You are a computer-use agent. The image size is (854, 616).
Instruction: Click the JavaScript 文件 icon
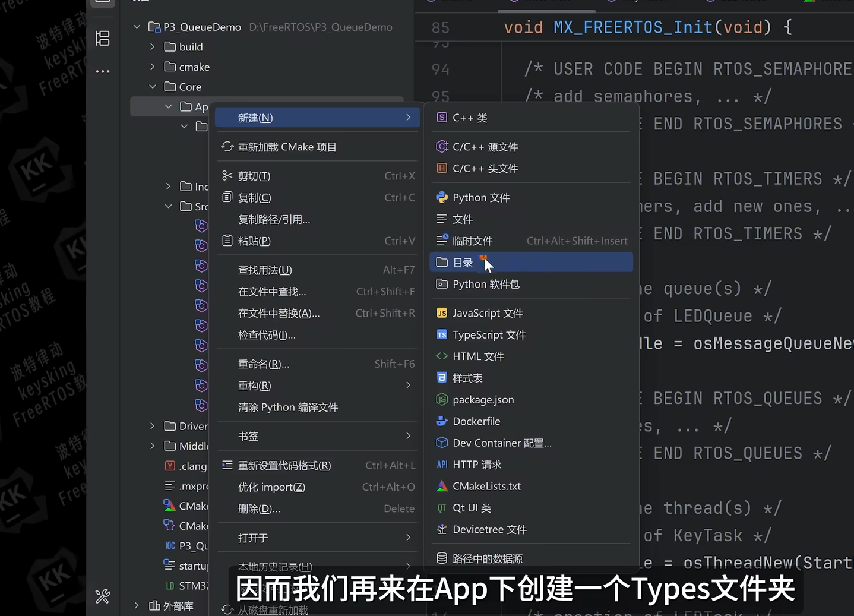pyautogui.click(x=442, y=313)
